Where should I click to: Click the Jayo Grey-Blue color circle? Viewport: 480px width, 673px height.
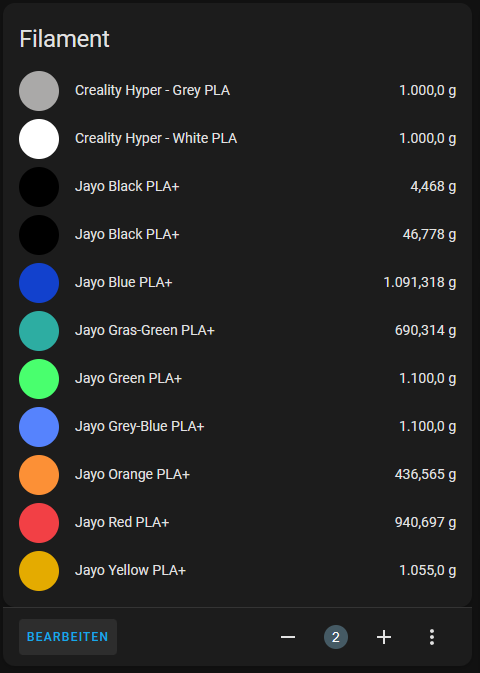39,427
